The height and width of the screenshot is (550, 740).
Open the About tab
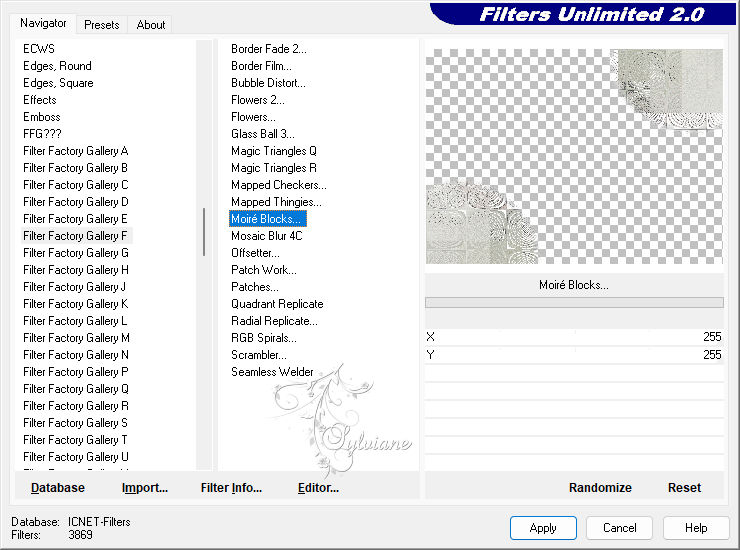point(151,25)
